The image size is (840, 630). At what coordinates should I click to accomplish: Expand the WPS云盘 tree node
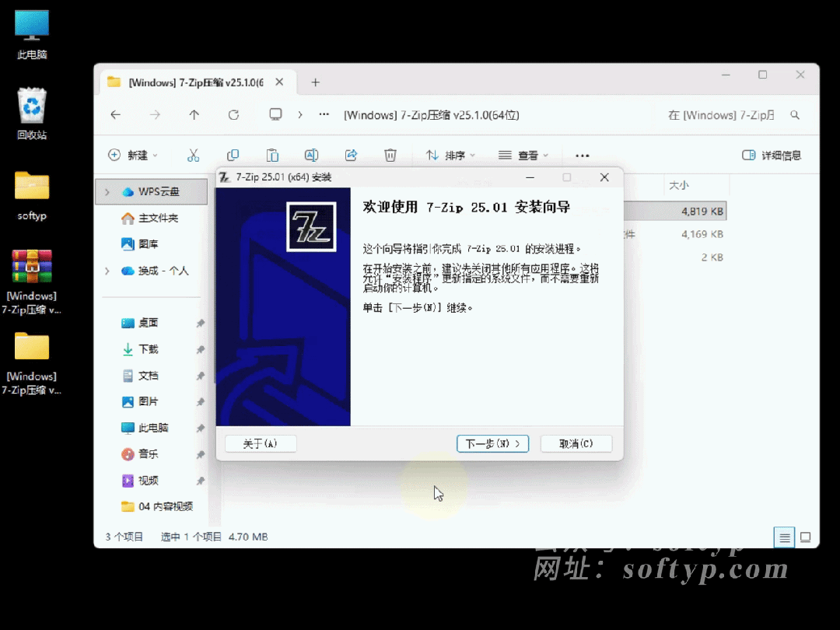point(107,192)
